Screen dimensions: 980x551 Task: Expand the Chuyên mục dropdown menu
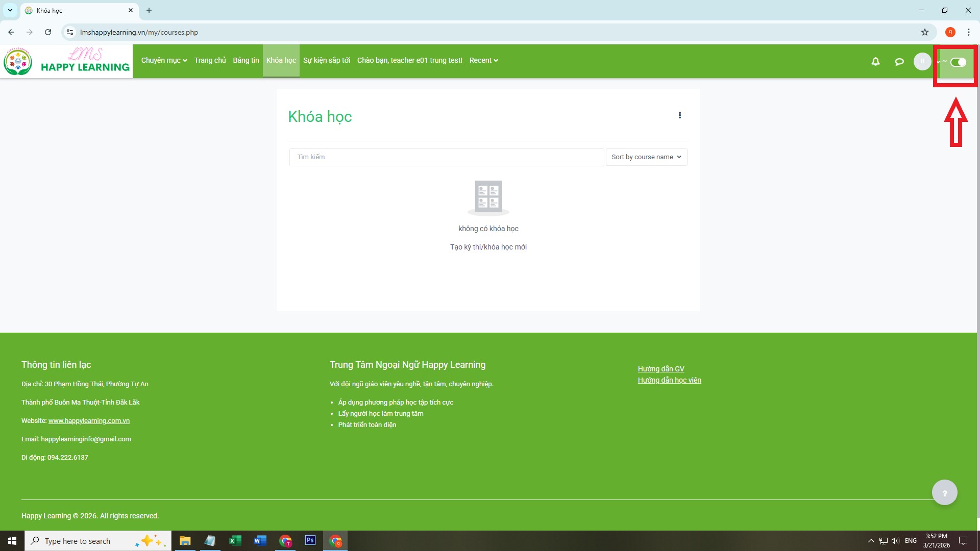point(164,60)
